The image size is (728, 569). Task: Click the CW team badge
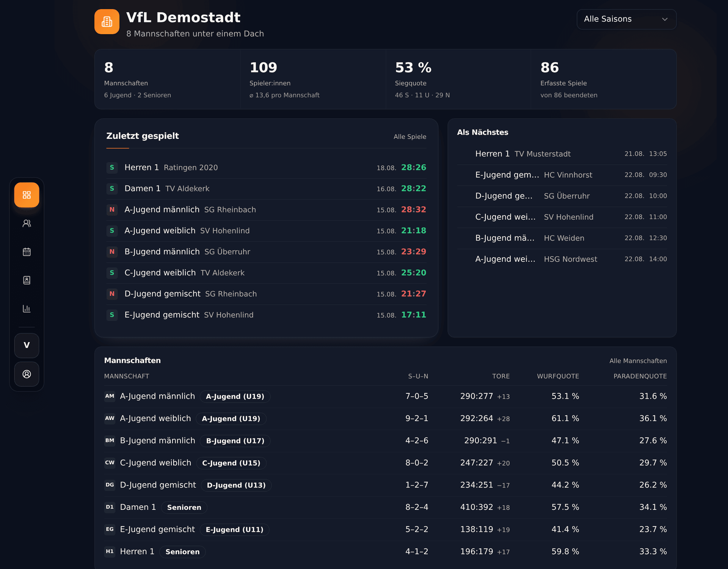(x=110, y=463)
